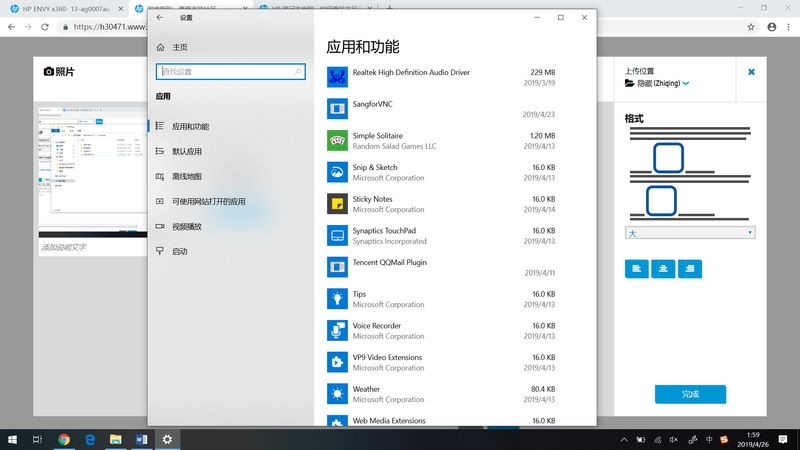Click the Synaptics Incorporated publisher text

pyautogui.click(x=389, y=241)
